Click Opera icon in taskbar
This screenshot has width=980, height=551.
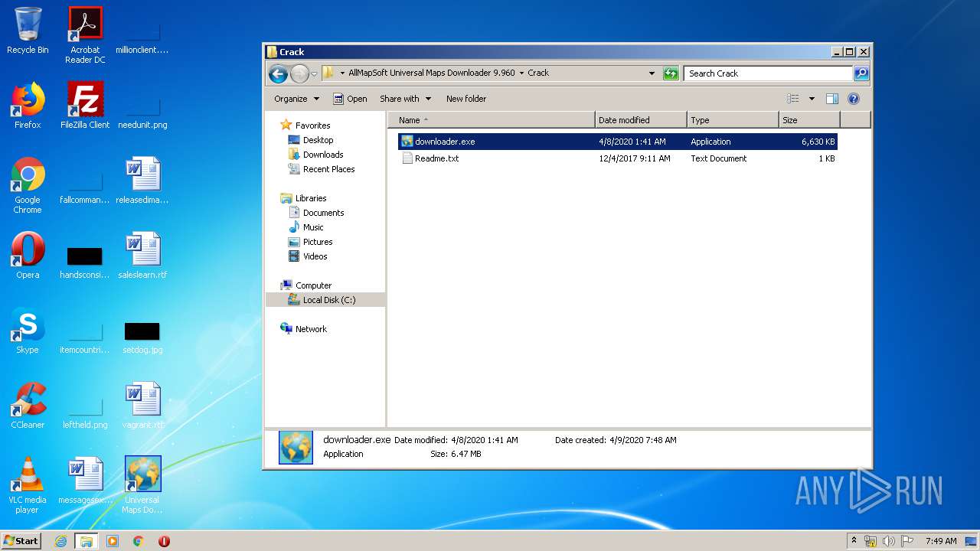point(164,541)
